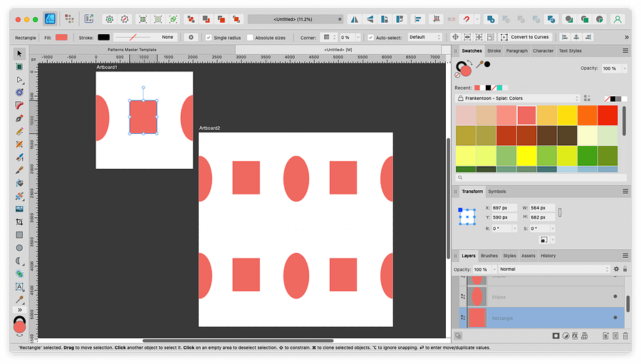Click Move to Front arrange icon
641x364 pixels.
[x=236, y=19]
